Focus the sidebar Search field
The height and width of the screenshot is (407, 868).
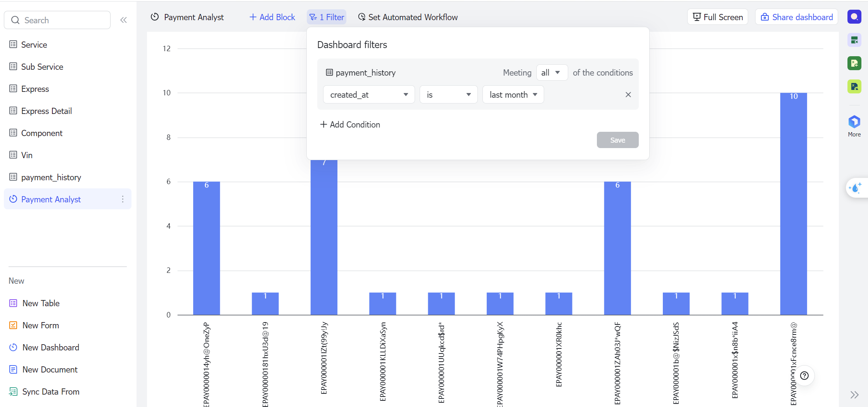(x=57, y=20)
